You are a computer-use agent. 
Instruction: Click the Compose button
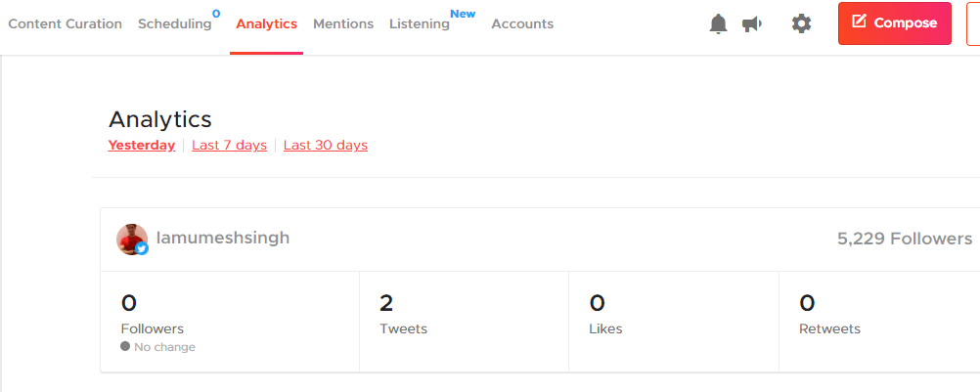pos(894,23)
